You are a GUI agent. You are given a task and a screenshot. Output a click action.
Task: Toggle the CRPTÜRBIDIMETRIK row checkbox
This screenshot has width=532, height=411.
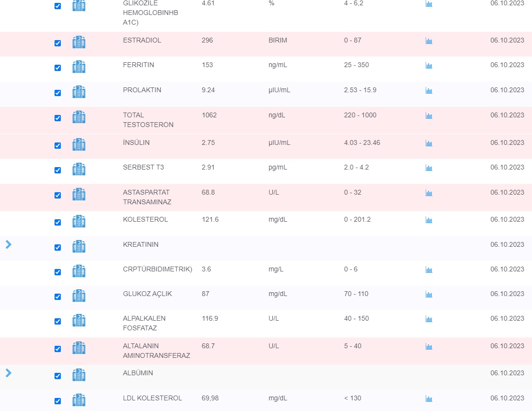[x=58, y=272]
